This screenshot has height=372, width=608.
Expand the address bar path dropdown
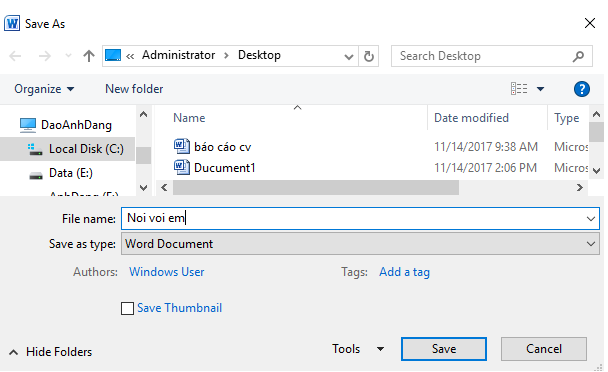(349, 57)
